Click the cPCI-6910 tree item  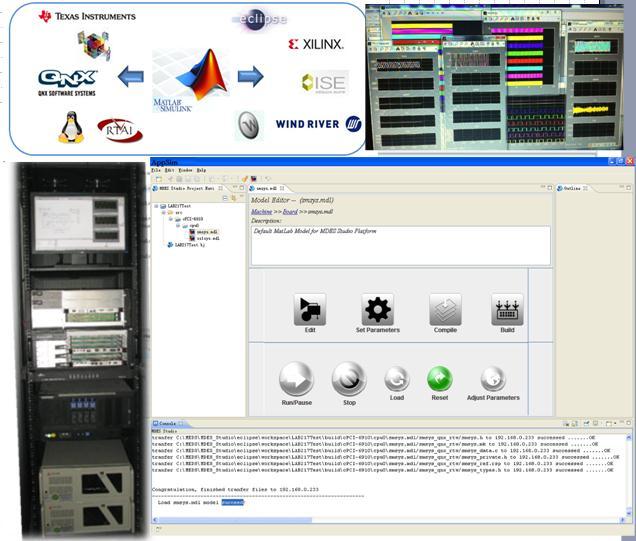click(189, 219)
